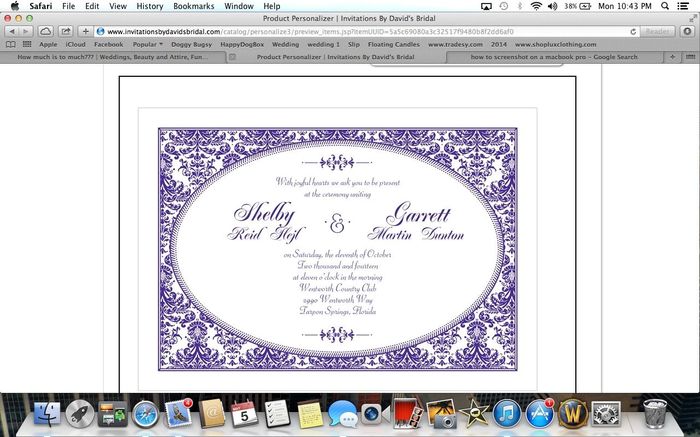This screenshot has height=437, width=700.
Task: Open the HappyDogBox bookmark
Action: click(242, 44)
